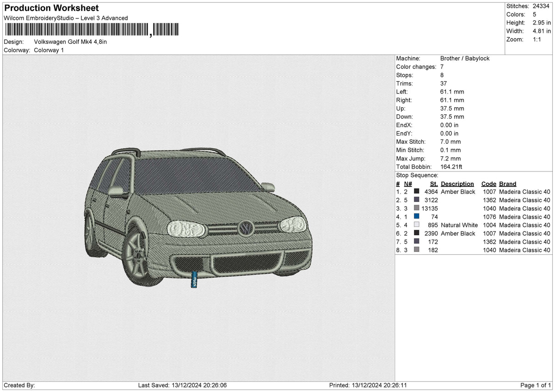Image resolution: width=555 pixels, height=392 pixels.
Task: Click the barcode under the Wilcom header
Action: click(x=92, y=30)
